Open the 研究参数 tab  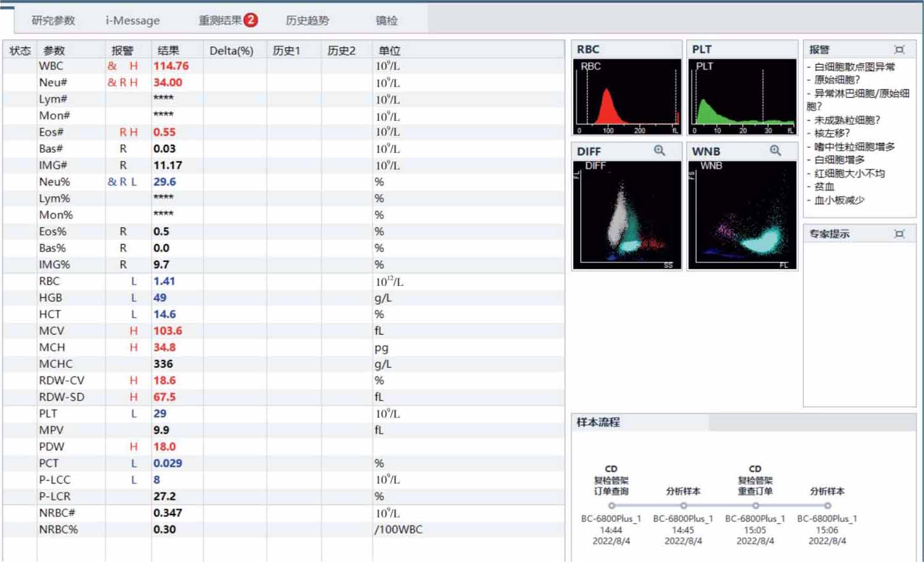(x=54, y=20)
